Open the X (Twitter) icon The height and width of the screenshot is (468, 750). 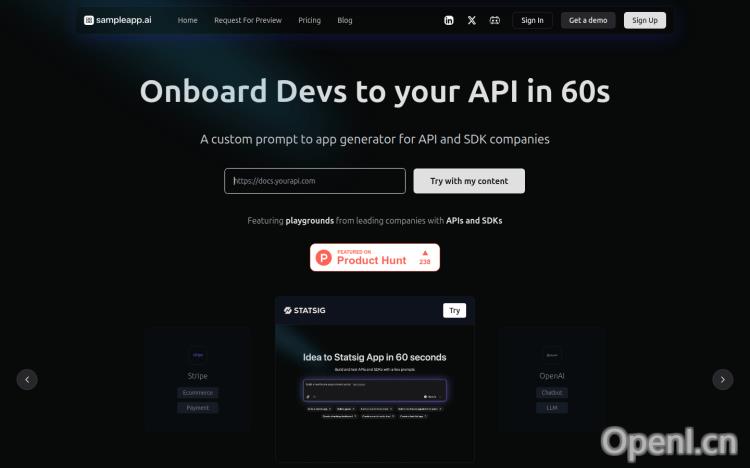pyautogui.click(x=472, y=20)
